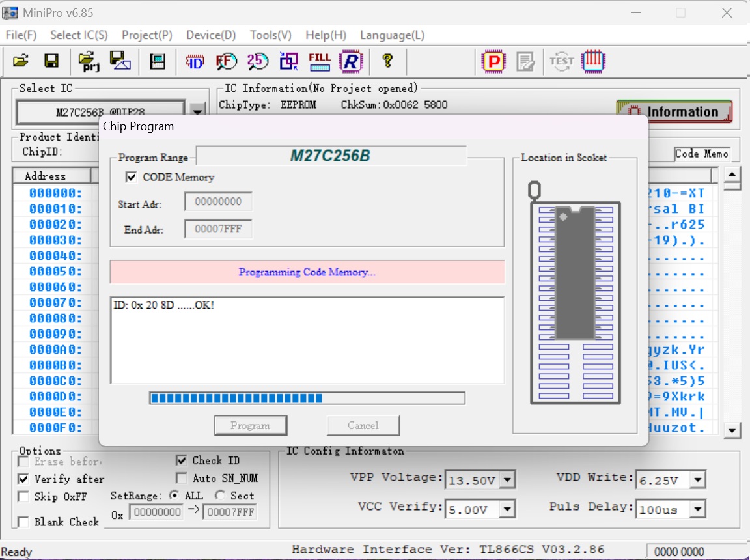This screenshot has width=750, height=560.
Task: Toggle the CODE Memory checkbox
Action: [x=132, y=177]
